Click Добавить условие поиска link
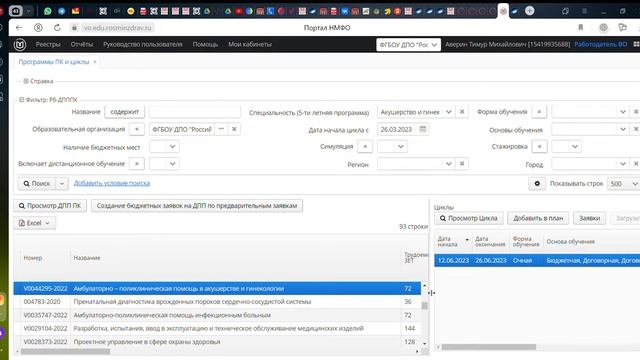This screenshot has height=360, width=640. tap(112, 183)
